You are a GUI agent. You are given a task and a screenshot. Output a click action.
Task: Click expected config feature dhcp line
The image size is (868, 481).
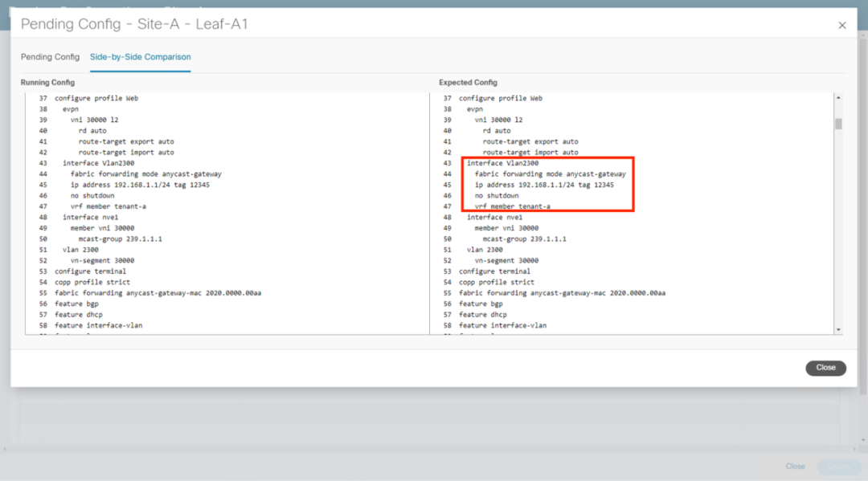coord(483,315)
